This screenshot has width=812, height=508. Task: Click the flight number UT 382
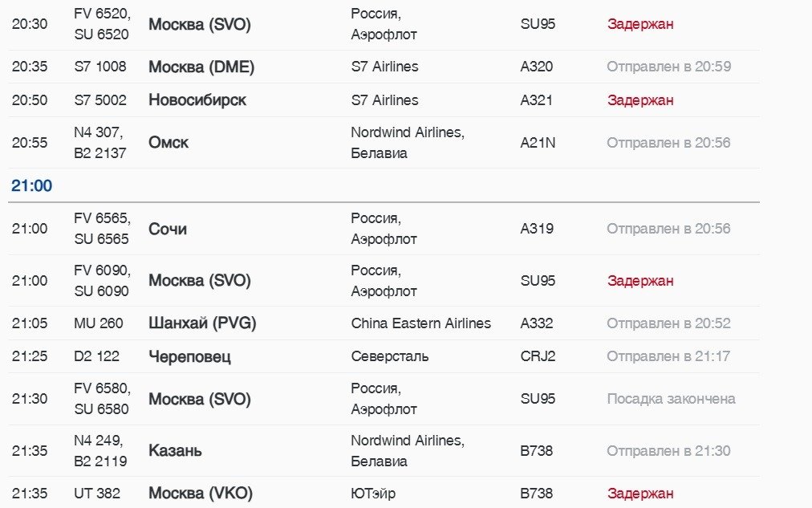coord(97,494)
